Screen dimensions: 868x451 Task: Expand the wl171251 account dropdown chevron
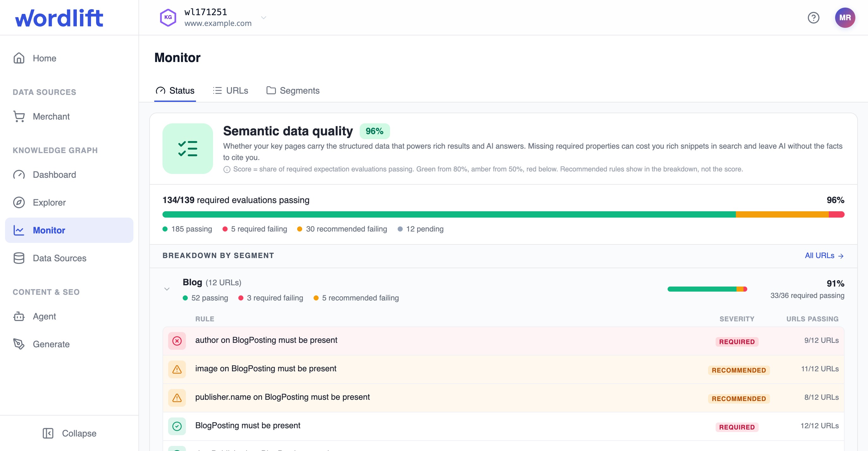point(264,17)
